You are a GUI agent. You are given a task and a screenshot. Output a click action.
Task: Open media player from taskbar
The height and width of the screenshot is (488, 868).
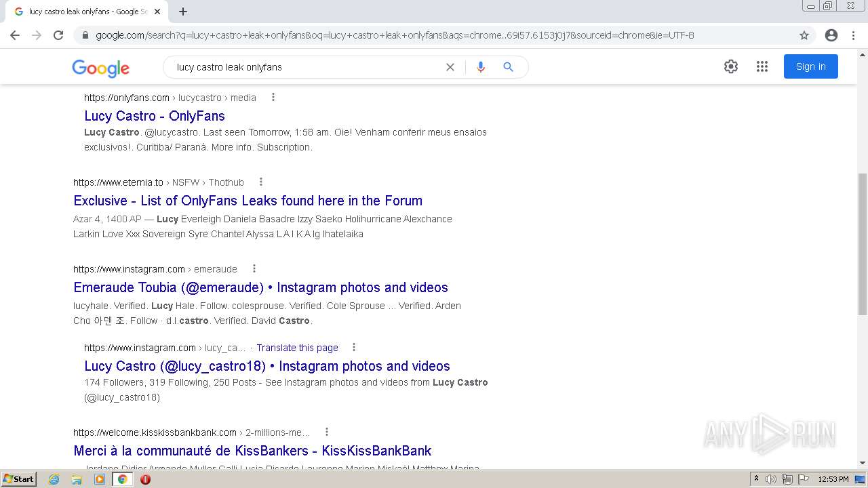tap(100, 479)
